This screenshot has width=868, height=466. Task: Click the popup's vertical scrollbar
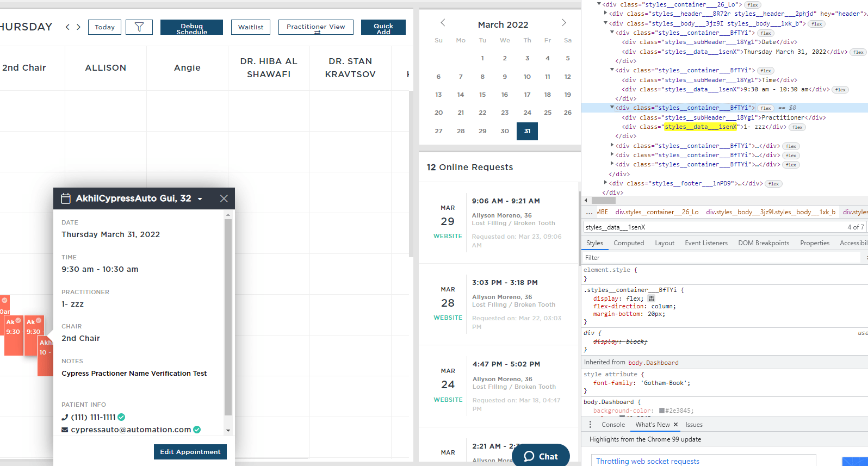pos(228,316)
